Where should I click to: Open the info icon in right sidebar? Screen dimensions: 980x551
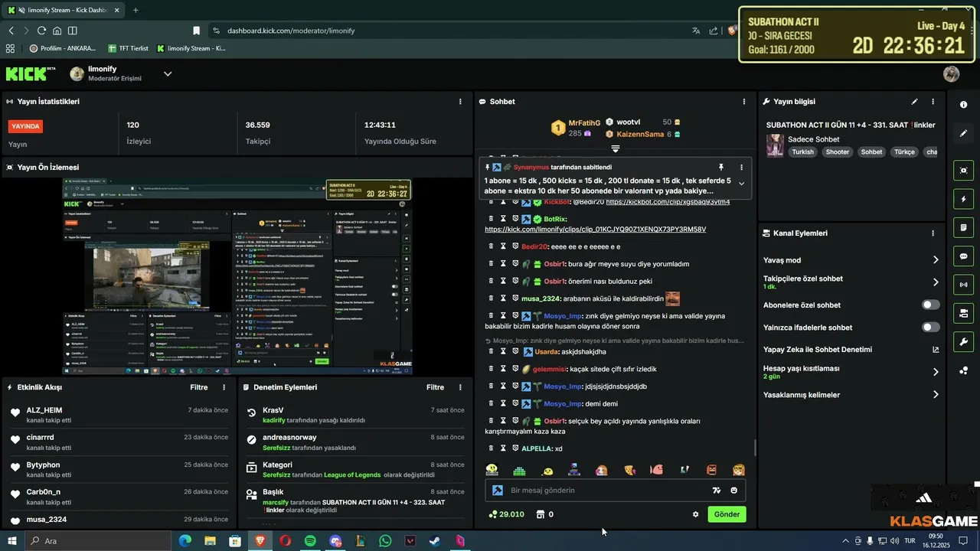pyautogui.click(x=963, y=104)
